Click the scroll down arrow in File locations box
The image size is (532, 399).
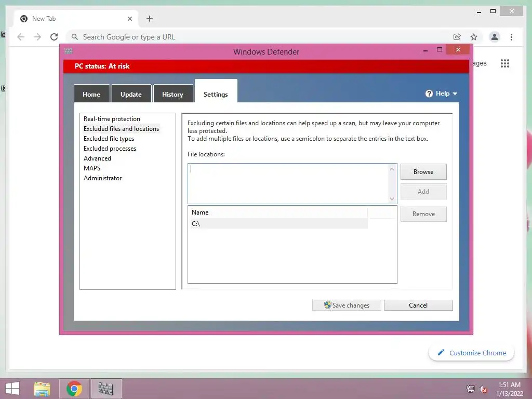click(392, 199)
